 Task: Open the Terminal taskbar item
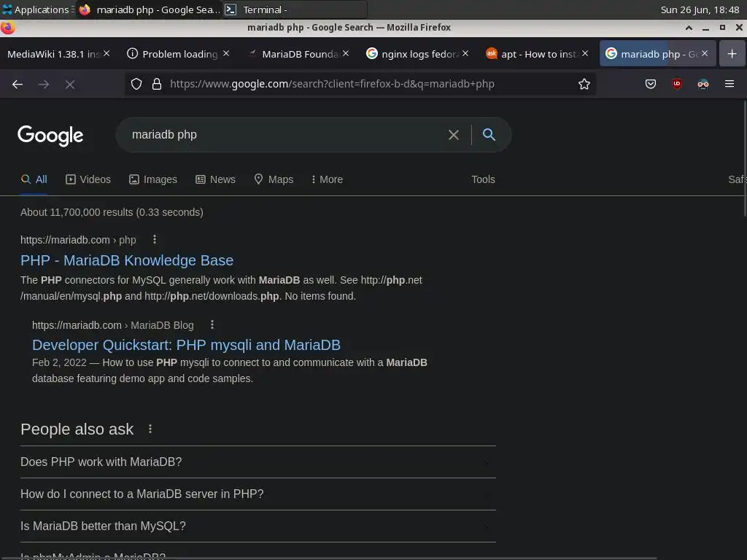pos(295,9)
